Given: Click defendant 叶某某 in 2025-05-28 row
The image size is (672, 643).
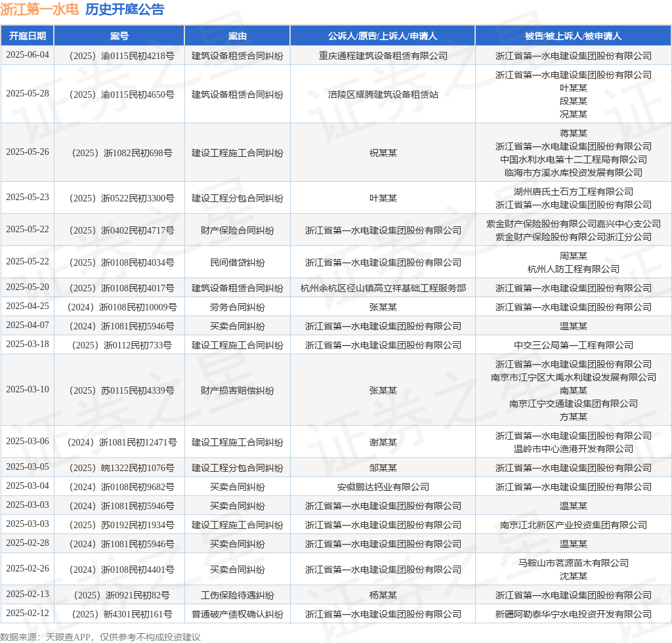Looking at the screenshot, I should coord(574,88).
